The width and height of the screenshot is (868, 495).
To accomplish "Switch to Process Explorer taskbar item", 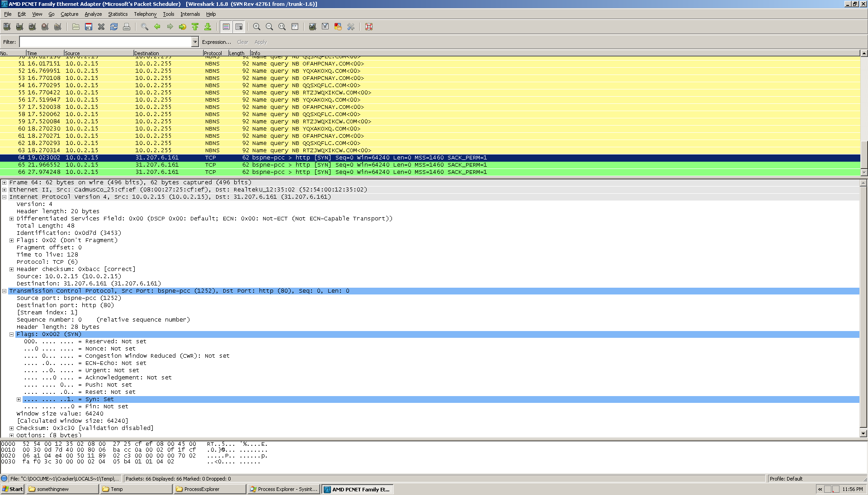I will [x=283, y=489].
